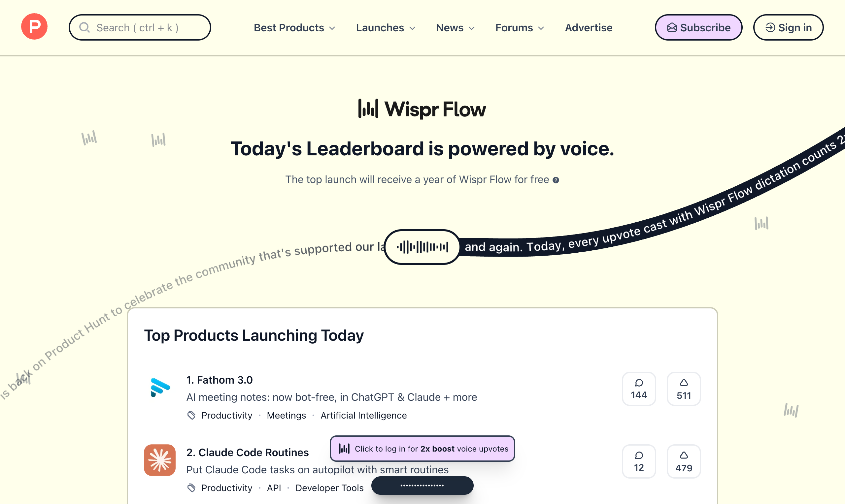
Task: Click the help tooltip next to free year offer
Action: (x=556, y=180)
